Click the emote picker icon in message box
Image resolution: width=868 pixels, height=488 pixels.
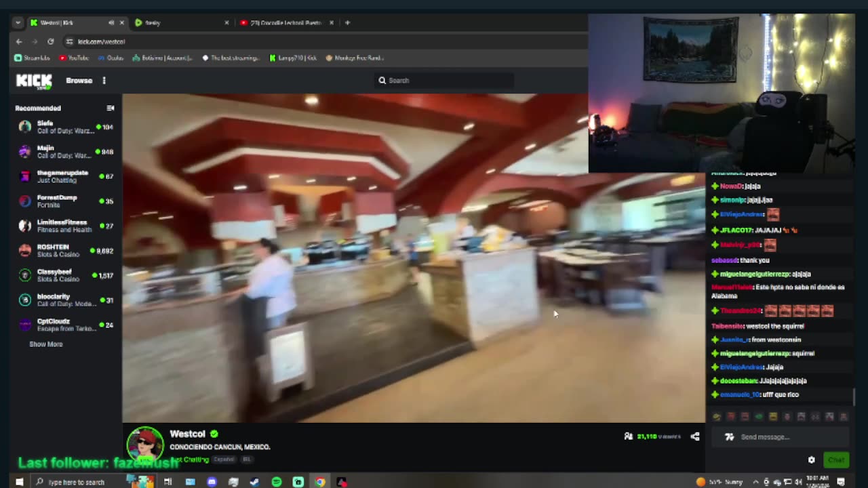point(730,437)
